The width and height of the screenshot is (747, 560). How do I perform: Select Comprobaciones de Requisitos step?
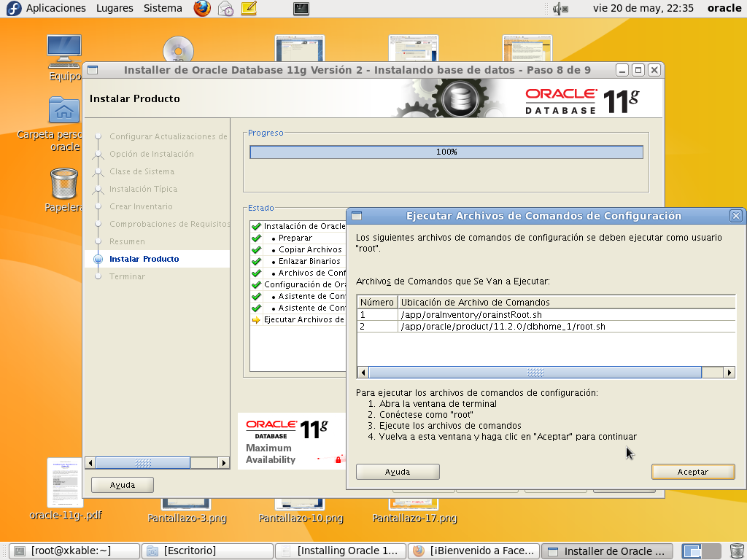pos(169,224)
